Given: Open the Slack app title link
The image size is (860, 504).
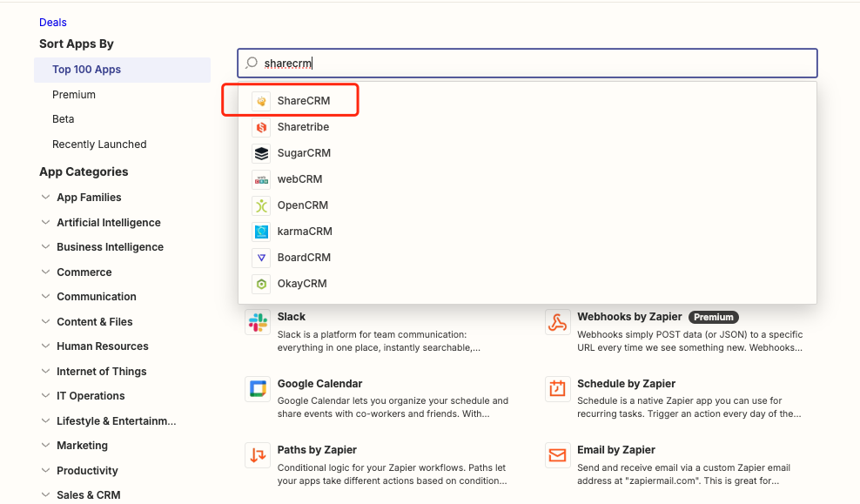Looking at the screenshot, I should (292, 317).
